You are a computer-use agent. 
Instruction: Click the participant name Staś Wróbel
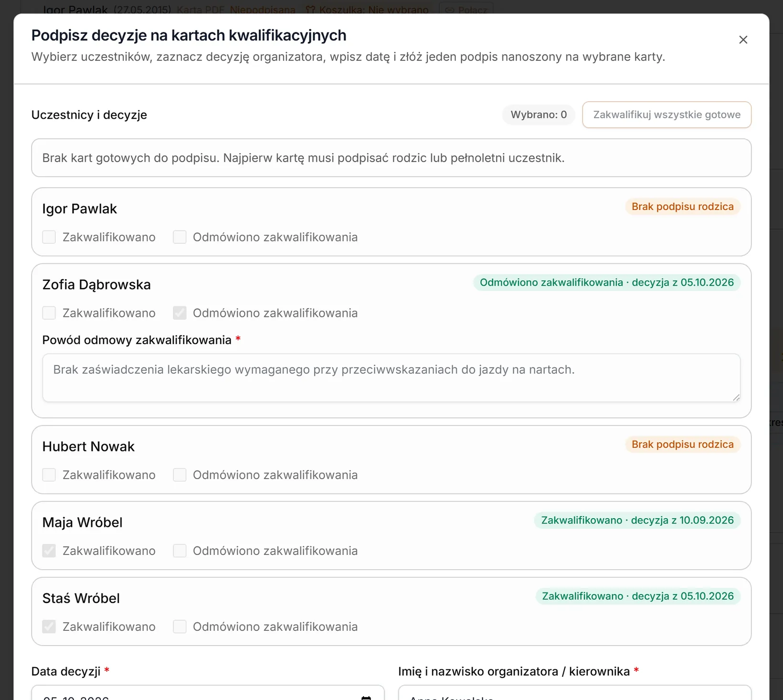[81, 598]
